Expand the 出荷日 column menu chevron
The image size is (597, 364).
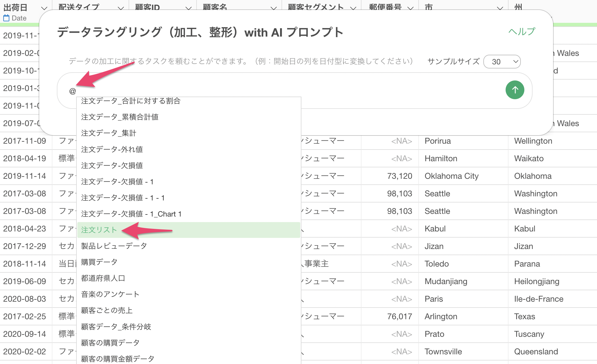44,8
